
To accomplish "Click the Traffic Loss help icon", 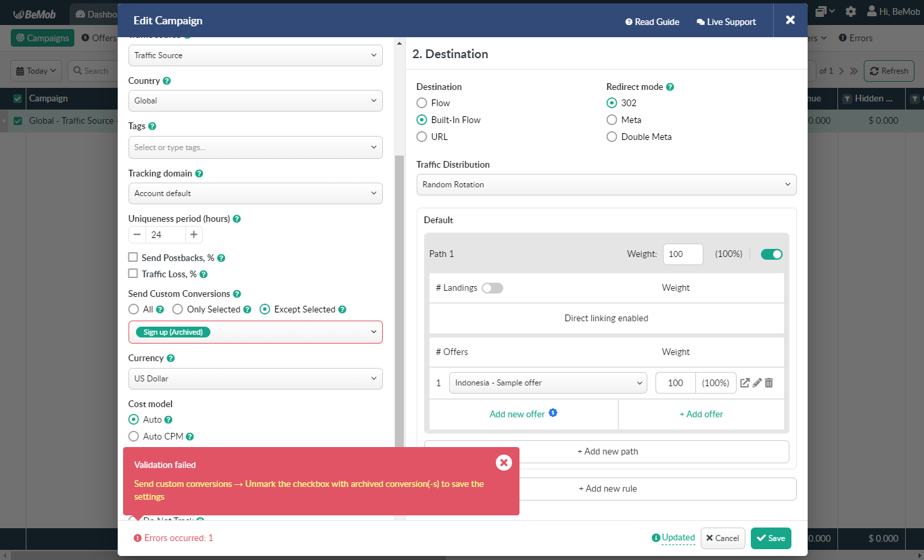I will (x=204, y=274).
